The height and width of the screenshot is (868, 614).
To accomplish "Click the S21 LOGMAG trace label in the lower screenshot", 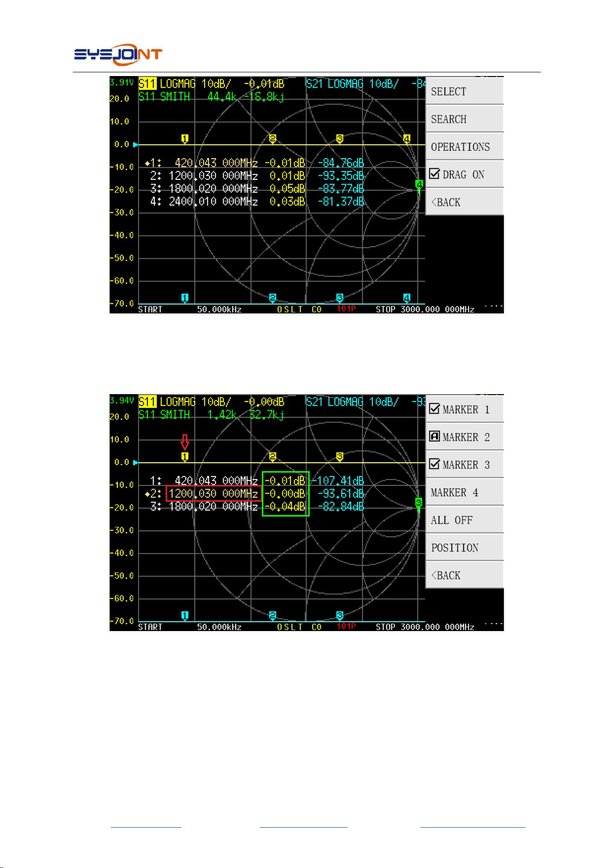I will [365, 402].
